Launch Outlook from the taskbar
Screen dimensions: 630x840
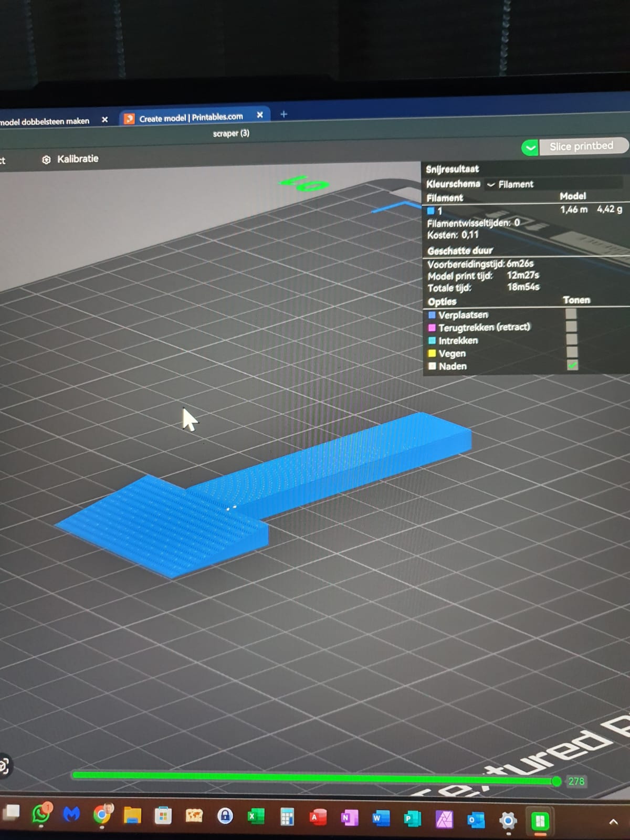pos(476,820)
